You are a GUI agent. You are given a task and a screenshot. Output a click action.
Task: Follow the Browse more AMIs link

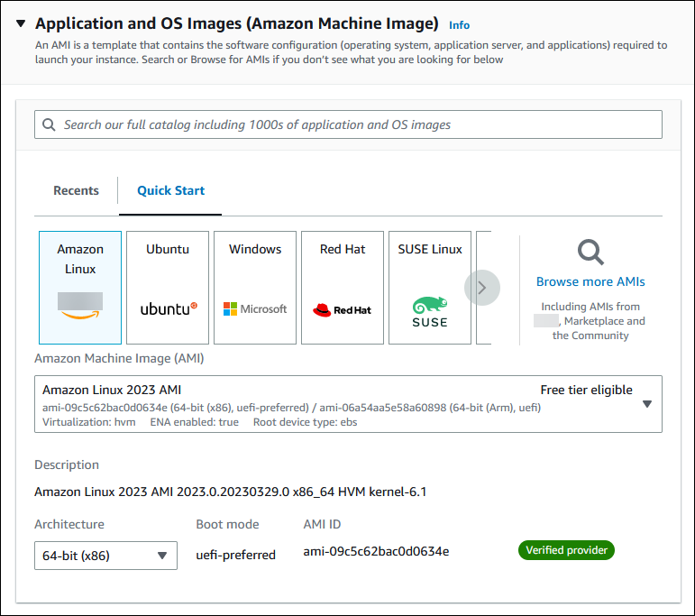click(590, 281)
